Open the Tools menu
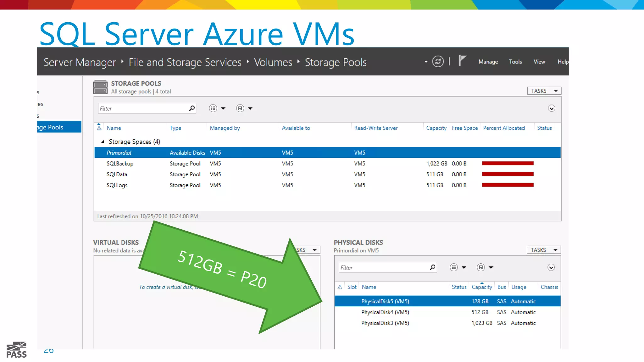This screenshot has height=362, width=644. coord(515,62)
